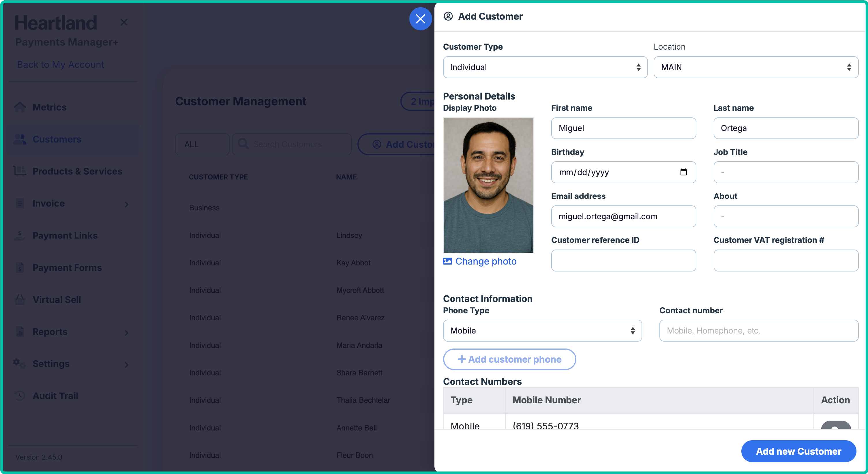Click the Virtual Sell basket icon
The image size is (868, 474).
pyautogui.click(x=20, y=299)
